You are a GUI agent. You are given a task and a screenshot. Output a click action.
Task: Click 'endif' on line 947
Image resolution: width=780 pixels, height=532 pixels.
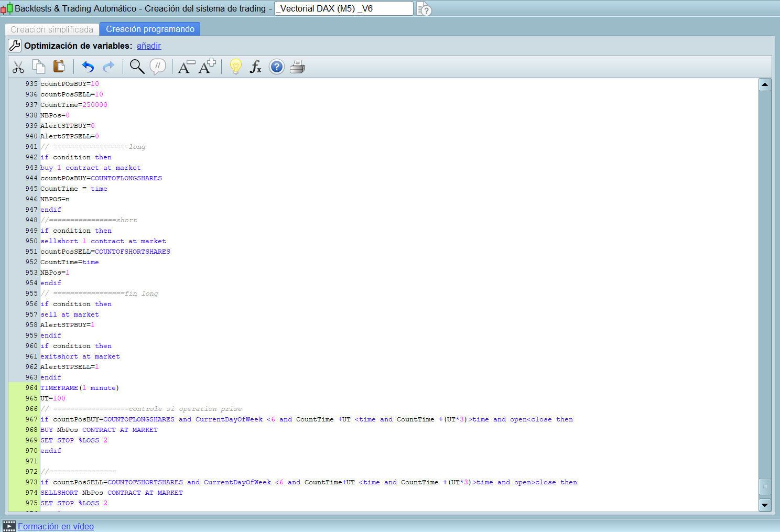tap(51, 210)
